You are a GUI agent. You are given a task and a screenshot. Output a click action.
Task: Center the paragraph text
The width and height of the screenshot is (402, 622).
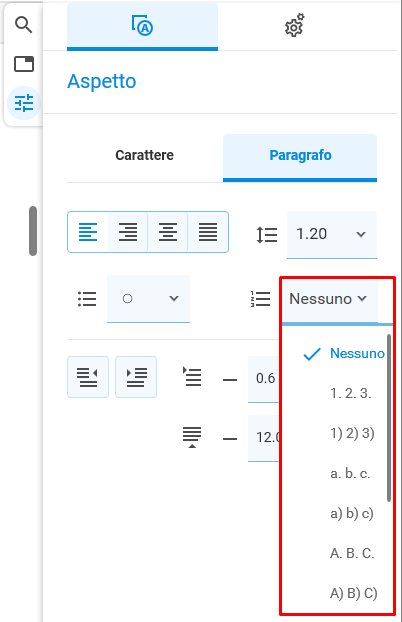(x=168, y=232)
